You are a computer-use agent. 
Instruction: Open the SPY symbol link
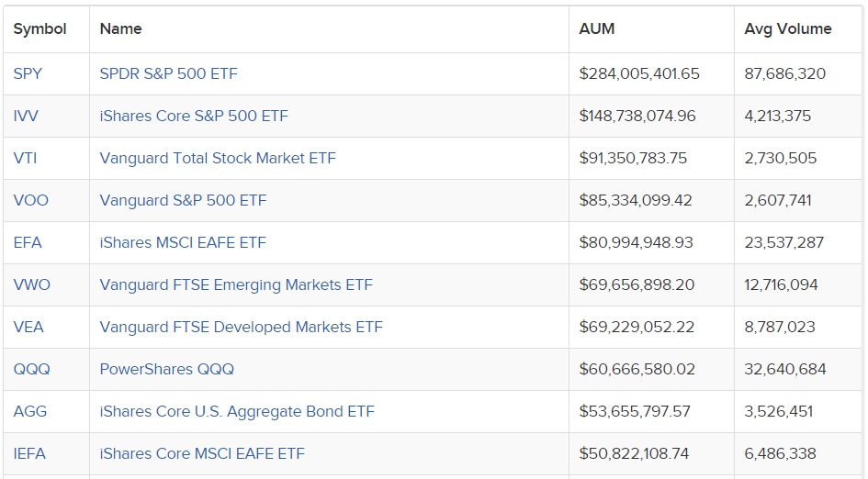(x=28, y=73)
